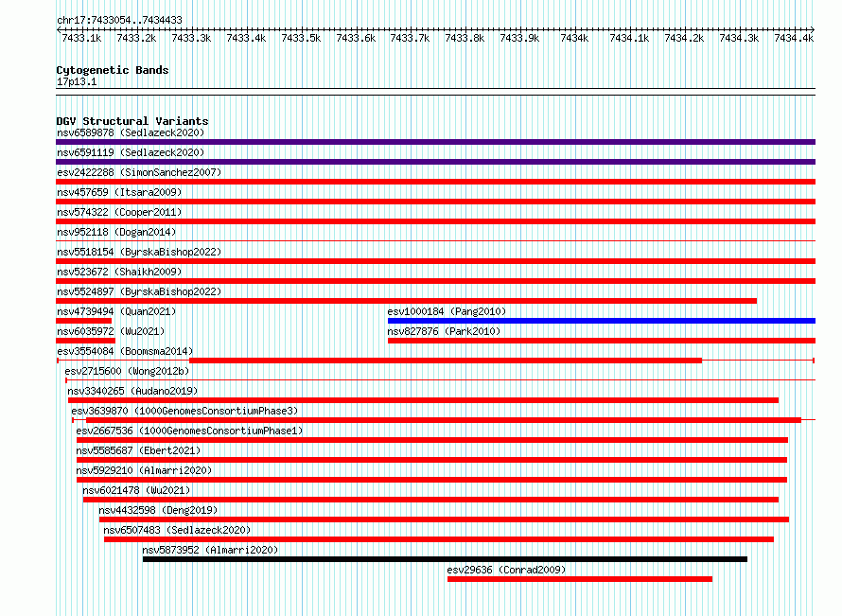This screenshot has width=842, height=616.
Task: Open nsv4739494 (Quan2021) label
Action: (116, 311)
